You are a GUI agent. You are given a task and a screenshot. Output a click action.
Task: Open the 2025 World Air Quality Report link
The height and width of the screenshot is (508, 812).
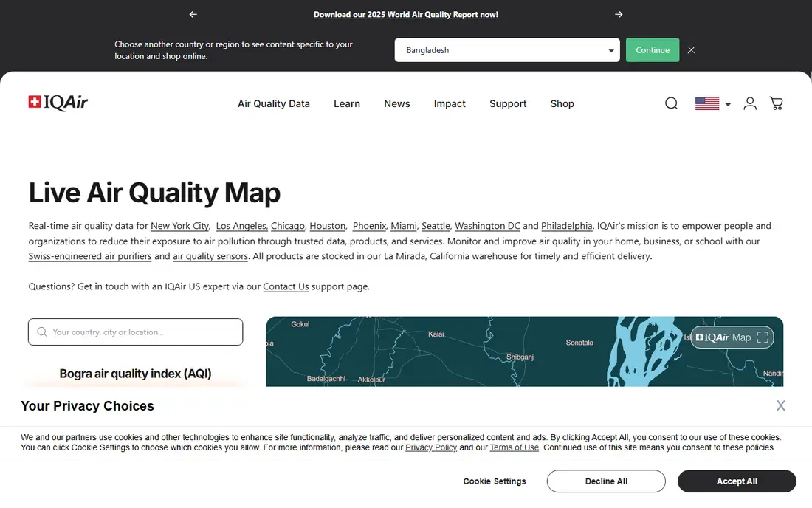(406, 15)
